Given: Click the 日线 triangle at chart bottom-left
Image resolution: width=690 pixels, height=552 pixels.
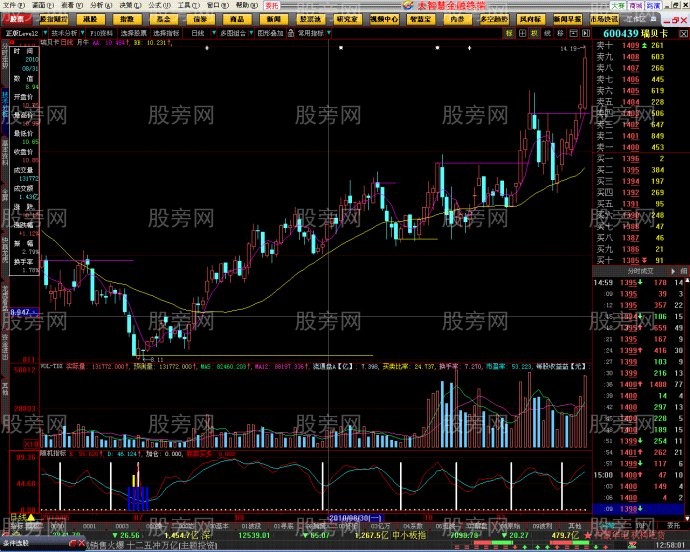Looking at the screenshot, I should [x=31, y=517].
